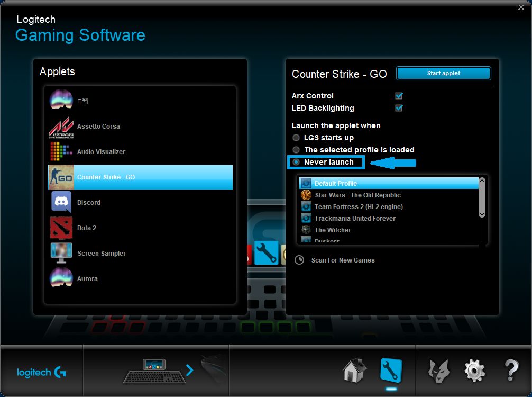This screenshot has width=532, height=397.
Task: Click the Start applet button
Action: pos(444,74)
